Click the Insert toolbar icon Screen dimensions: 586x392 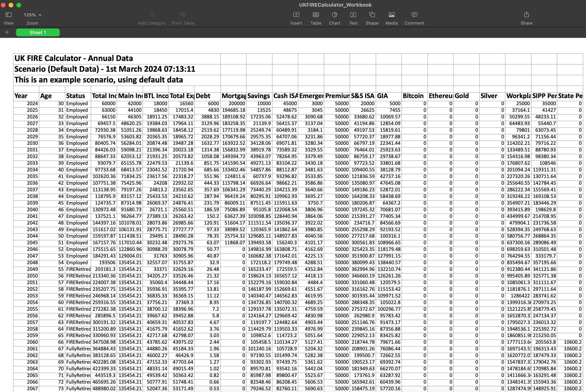pyautogui.click(x=296, y=15)
